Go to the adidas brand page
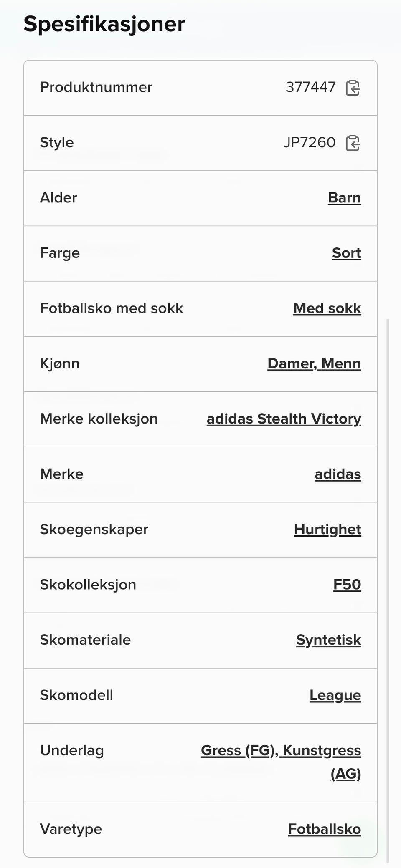This screenshot has width=401, height=868. (x=338, y=474)
